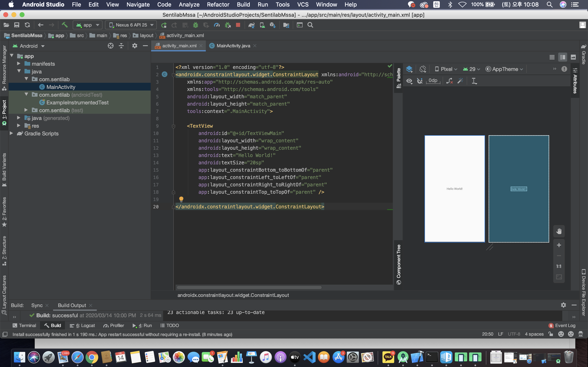Image resolution: width=588 pixels, height=367 pixels.
Task: Select the Pan hand tool in design view
Action: click(x=559, y=231)
